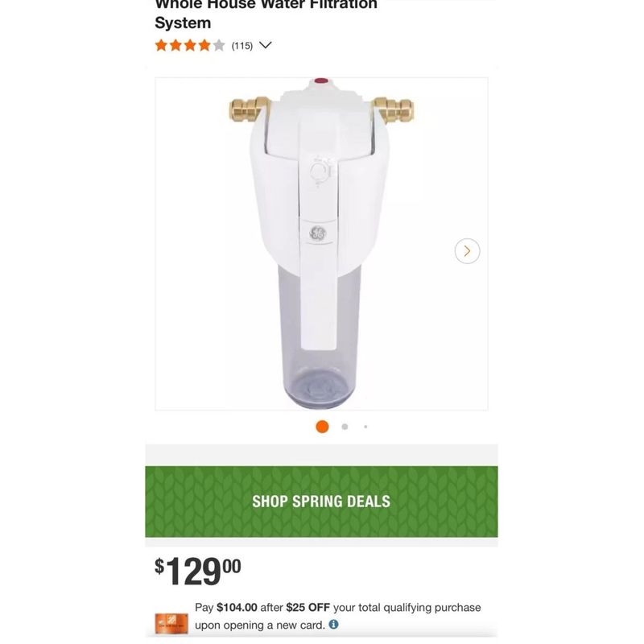The width and height of the screenshot is (644, 644).
Task: Click the $129.00 price
Action: [x=198, y=570]
